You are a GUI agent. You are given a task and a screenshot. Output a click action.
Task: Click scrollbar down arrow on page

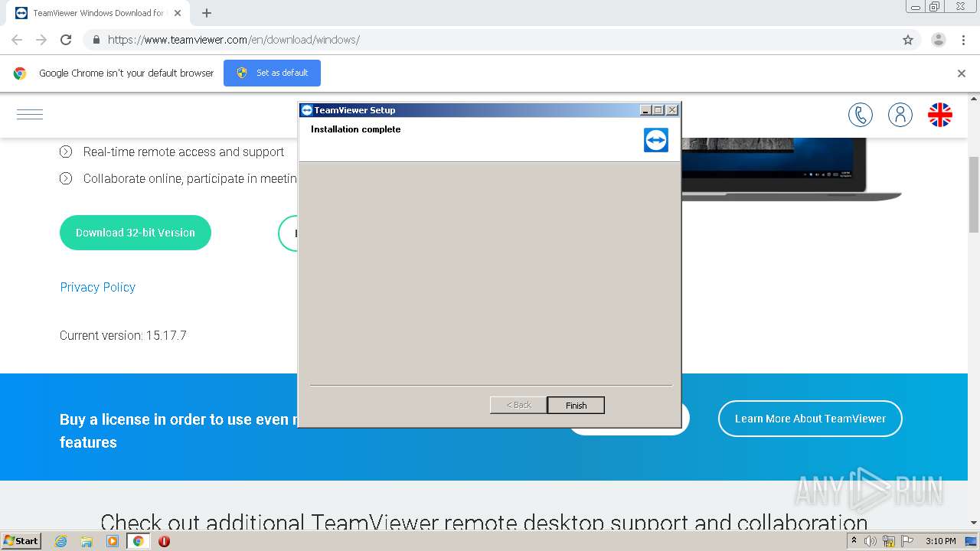(x=974, y=523)
